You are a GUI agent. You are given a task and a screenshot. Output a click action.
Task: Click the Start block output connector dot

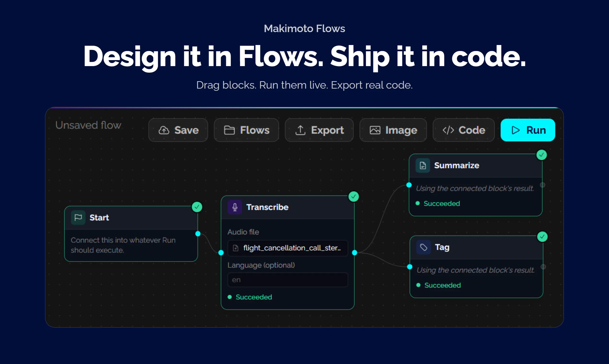click(x=198, y=234)
